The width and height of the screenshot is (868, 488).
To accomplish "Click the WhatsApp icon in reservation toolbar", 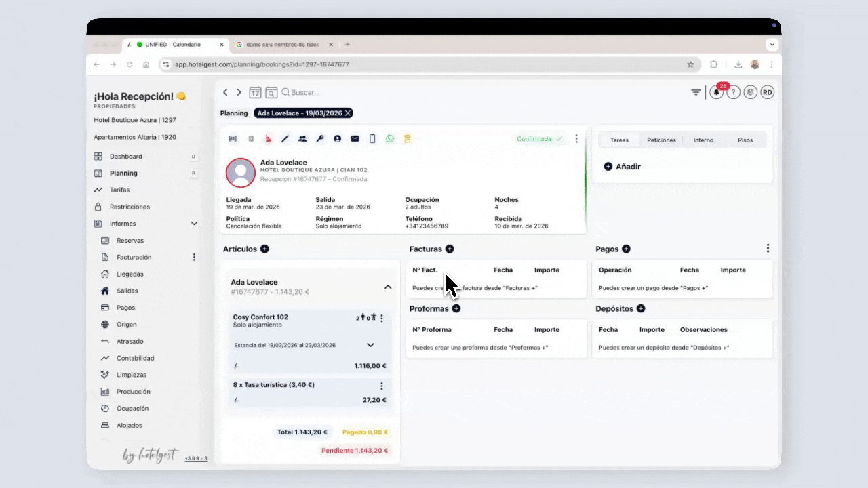I will tap(390, 139).
